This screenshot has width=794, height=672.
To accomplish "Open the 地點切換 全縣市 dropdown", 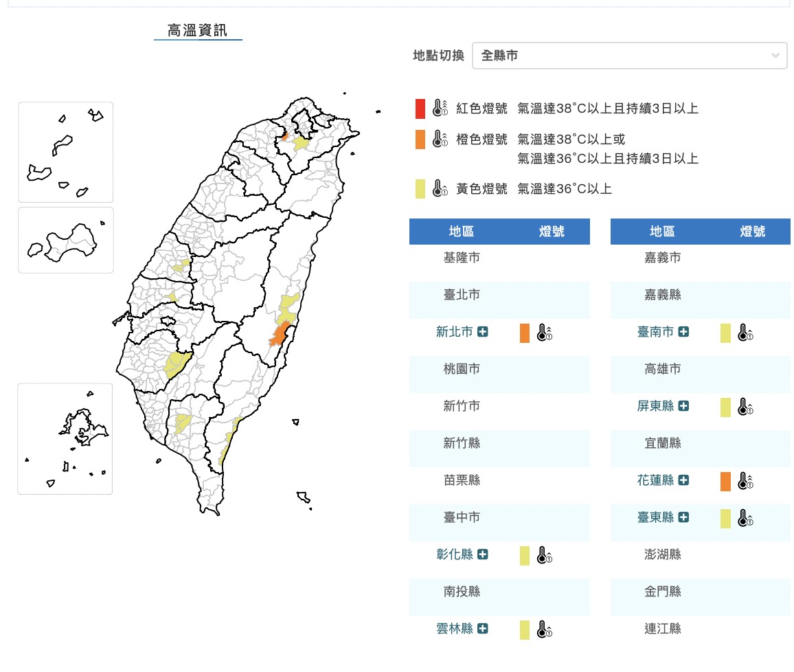I will [x=629, y=56].
